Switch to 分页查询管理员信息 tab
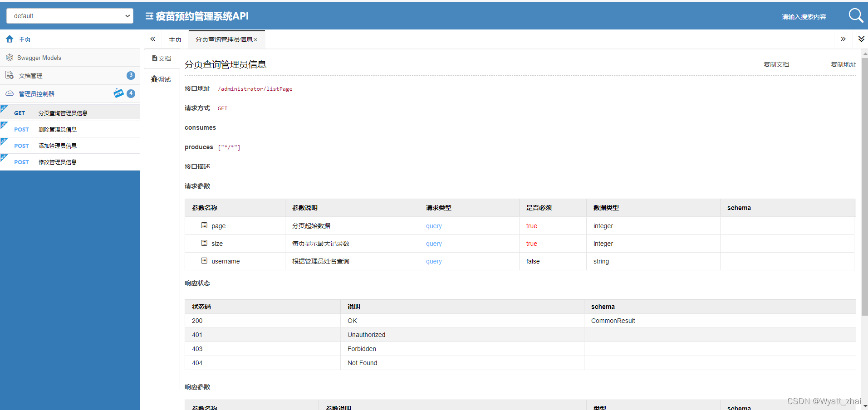The height and width of the screenshot is (410, 868). point(224,39)
